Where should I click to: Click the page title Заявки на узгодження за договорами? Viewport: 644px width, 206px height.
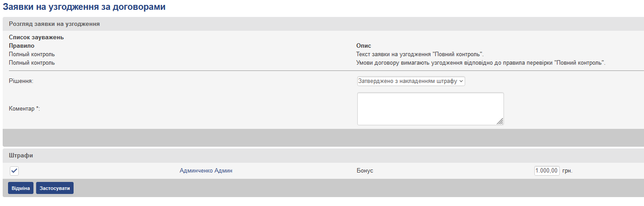[84, 7]
